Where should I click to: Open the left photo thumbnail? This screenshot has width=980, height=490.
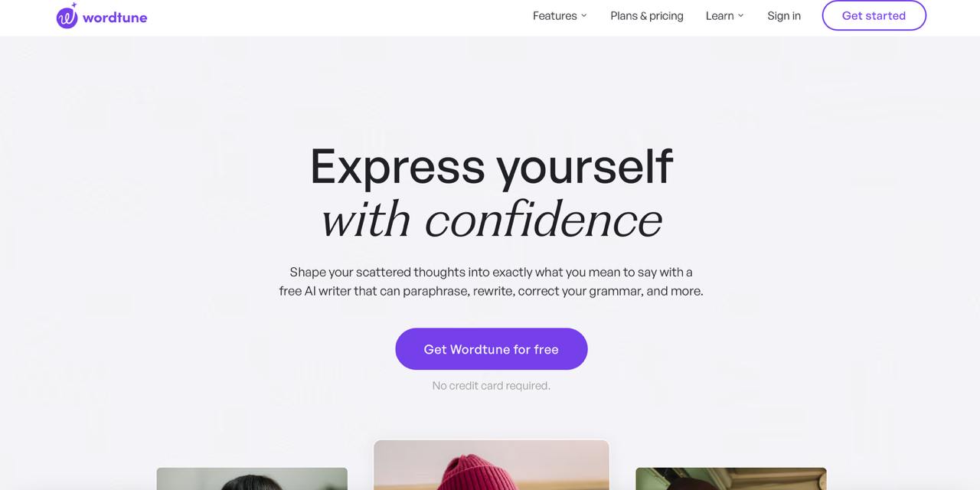[252, 479]
